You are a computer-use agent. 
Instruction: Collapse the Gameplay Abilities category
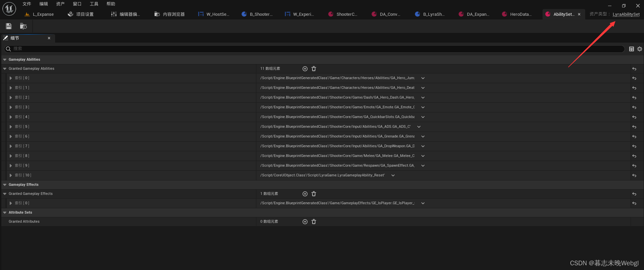[5, 60]
